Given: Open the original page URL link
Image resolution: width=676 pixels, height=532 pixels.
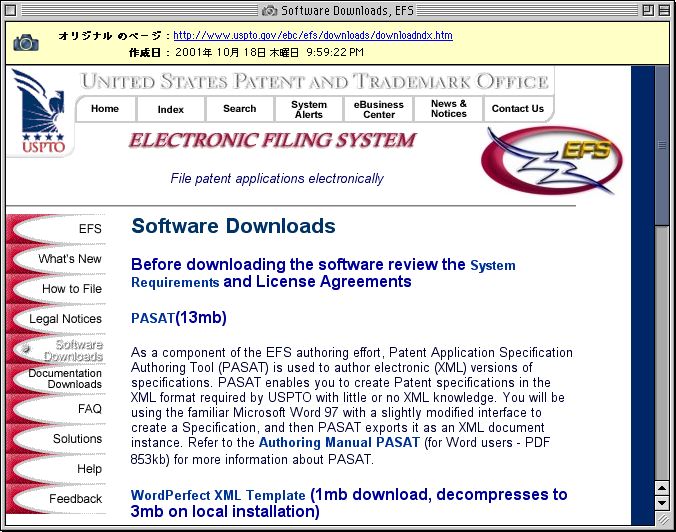Looking at the screenshot, I should (x=312, y=35).
